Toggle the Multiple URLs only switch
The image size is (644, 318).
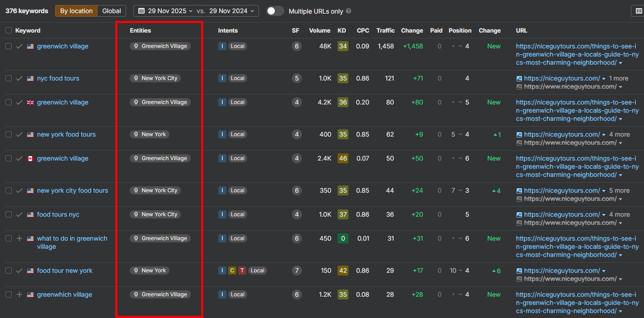point(275,11)
